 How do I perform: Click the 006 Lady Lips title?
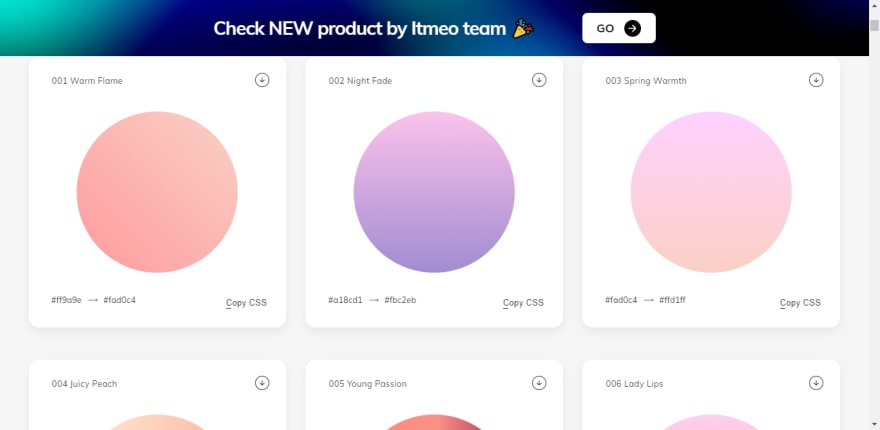(634, 384)
